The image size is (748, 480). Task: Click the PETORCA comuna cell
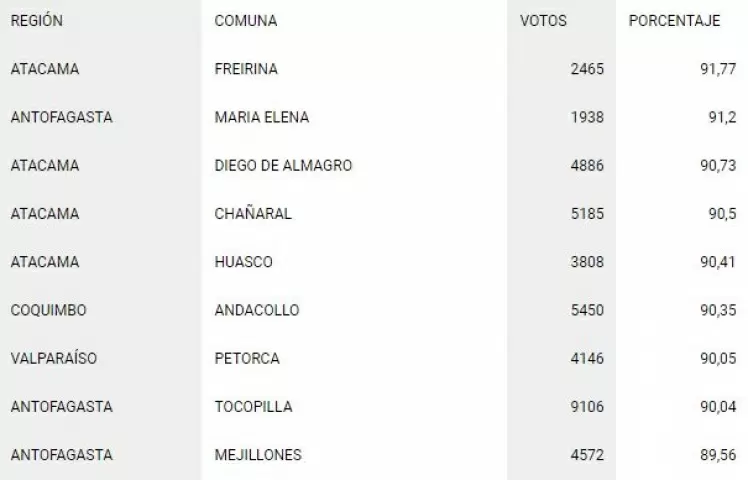[x=247, y=358]
